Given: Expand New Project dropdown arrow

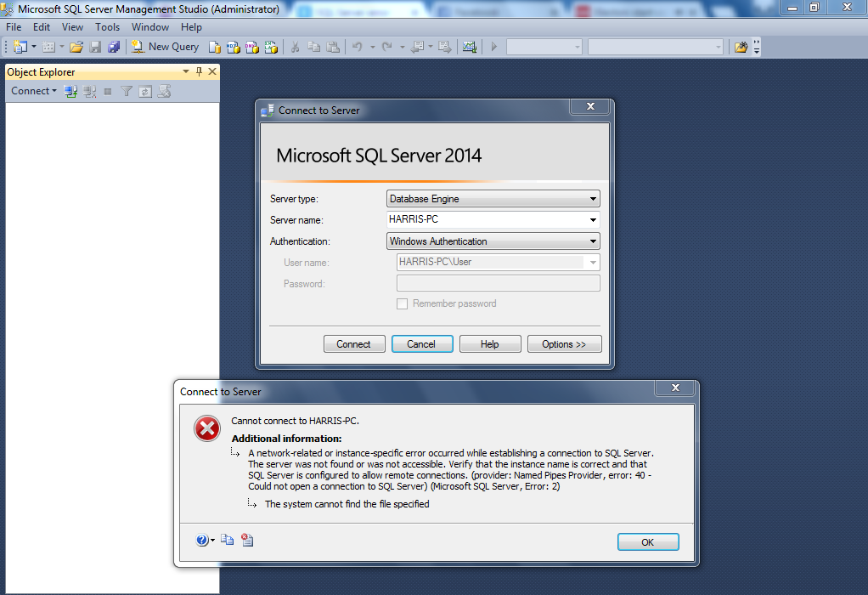Looking at the screenshot, I should 34,47.
